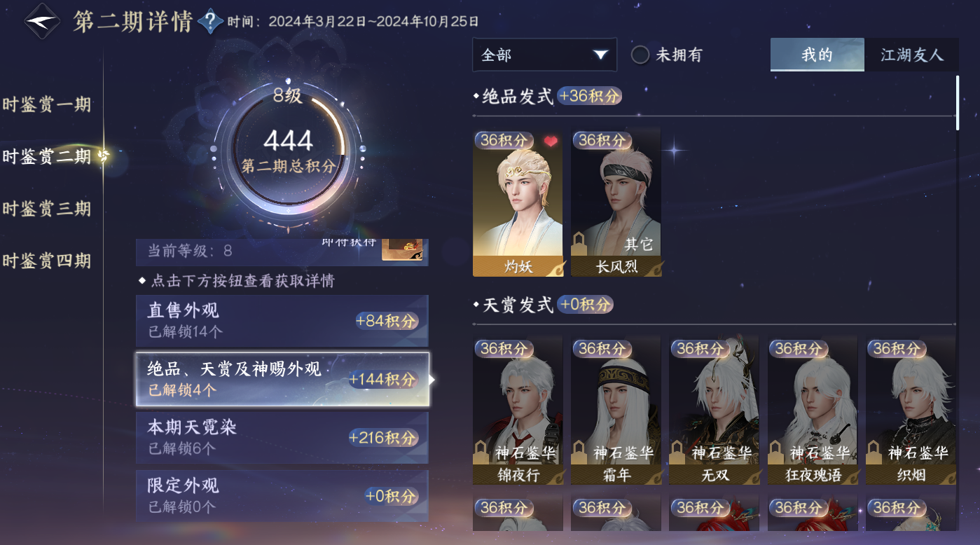Image resolution: width=980 pixels, height=545 pixels.
Task: Expand the 绝品、天赏及神赐外观 category arrow
Action: [x=432, y=380]
